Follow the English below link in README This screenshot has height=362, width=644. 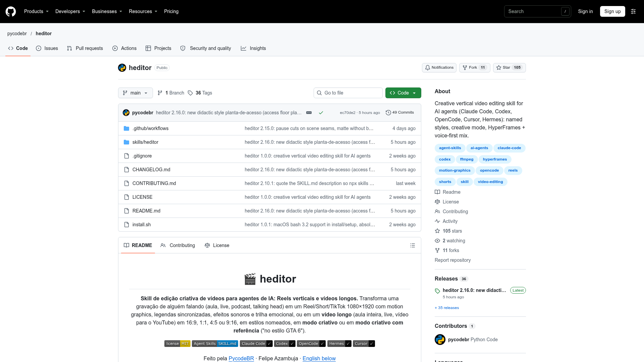pos(319,358)
